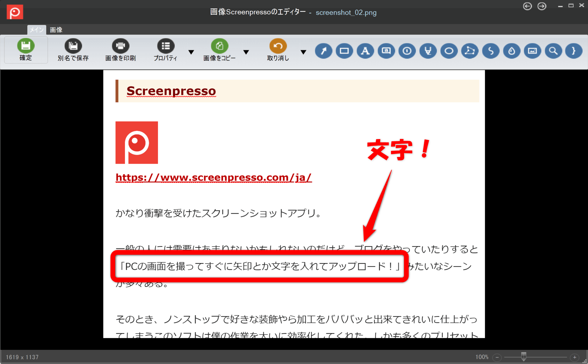Select the ellipse drawing tool
Screen dimensions: 588x364
pyautogui.click(x=449, y=51)
